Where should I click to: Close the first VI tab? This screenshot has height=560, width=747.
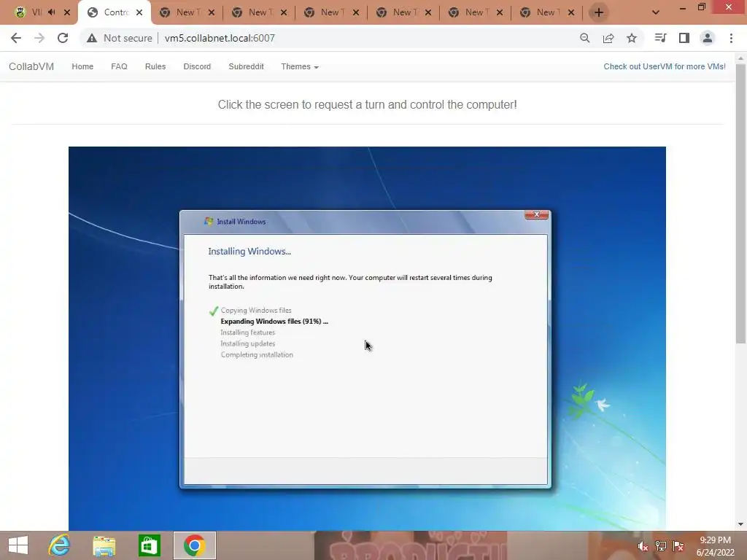pos(67,12)
